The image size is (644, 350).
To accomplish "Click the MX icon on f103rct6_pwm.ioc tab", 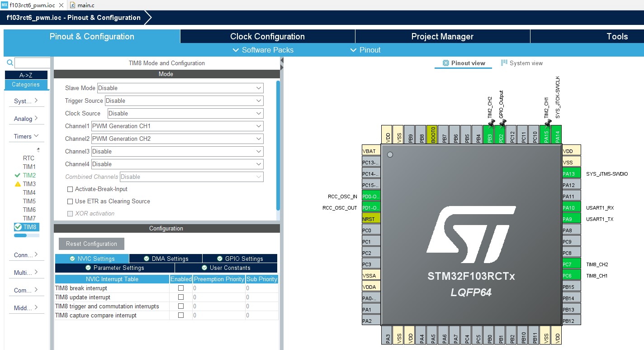I will pos(5,5).
